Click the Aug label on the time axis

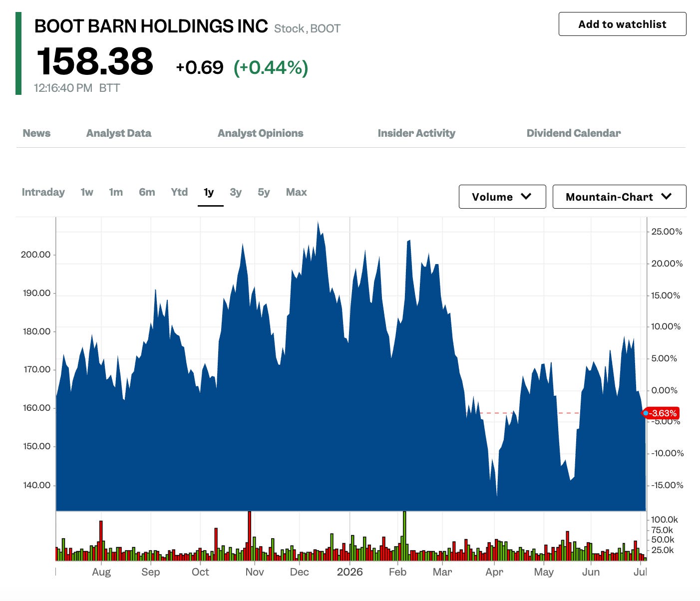(x=101, y=572)
